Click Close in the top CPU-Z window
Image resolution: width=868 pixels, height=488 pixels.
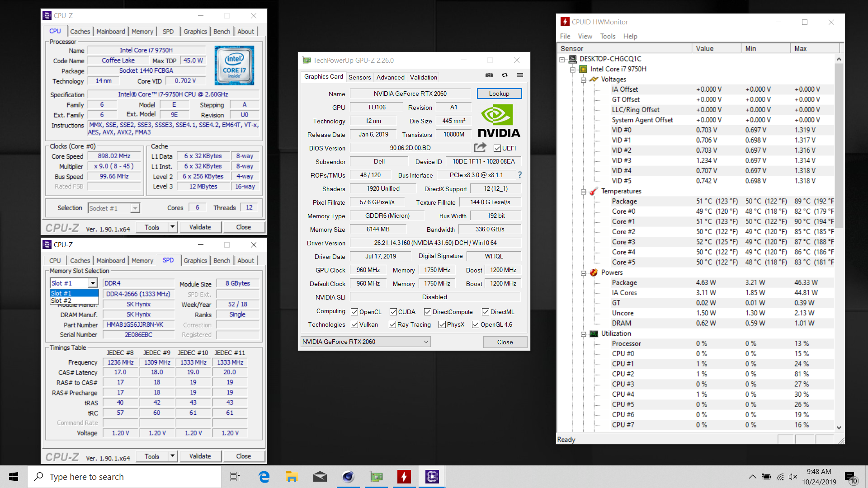243,227
